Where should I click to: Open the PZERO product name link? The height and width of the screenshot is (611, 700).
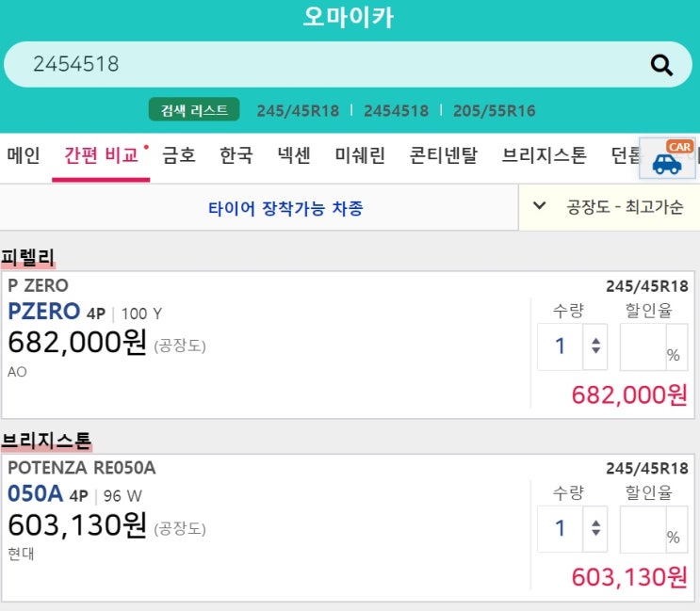[43, 312]
